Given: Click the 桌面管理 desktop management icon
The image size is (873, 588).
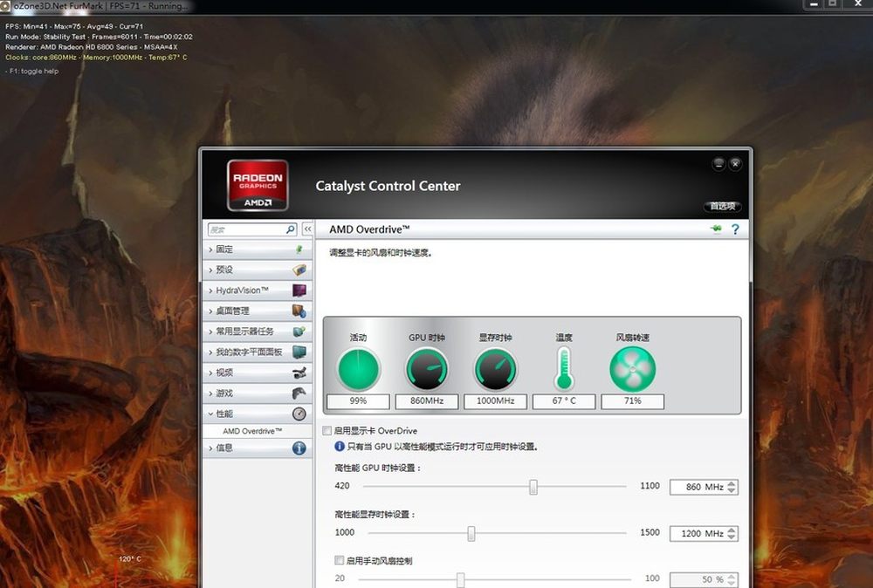Looking at the screenshot, I should tap(299, 311).
